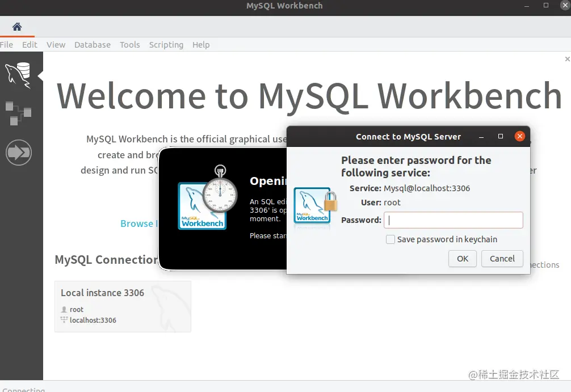The image size is (571, 392).
Task: Close the Connect to MySQL Server dialog
Action: pyautogui.click(x=520, y=136)
